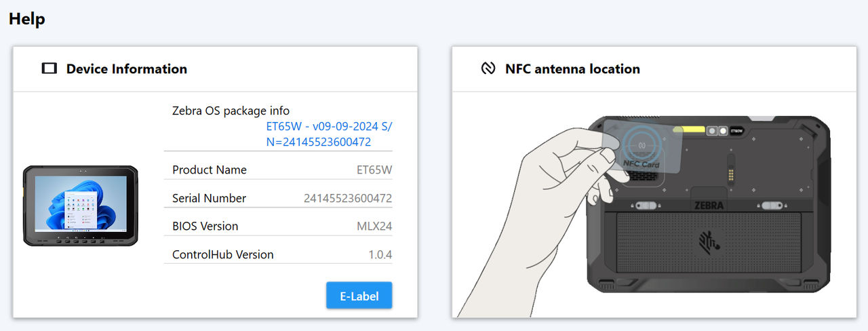Click the yellow strip on tablet back
This screenshot has width=868, height=331.
point(690,130)
